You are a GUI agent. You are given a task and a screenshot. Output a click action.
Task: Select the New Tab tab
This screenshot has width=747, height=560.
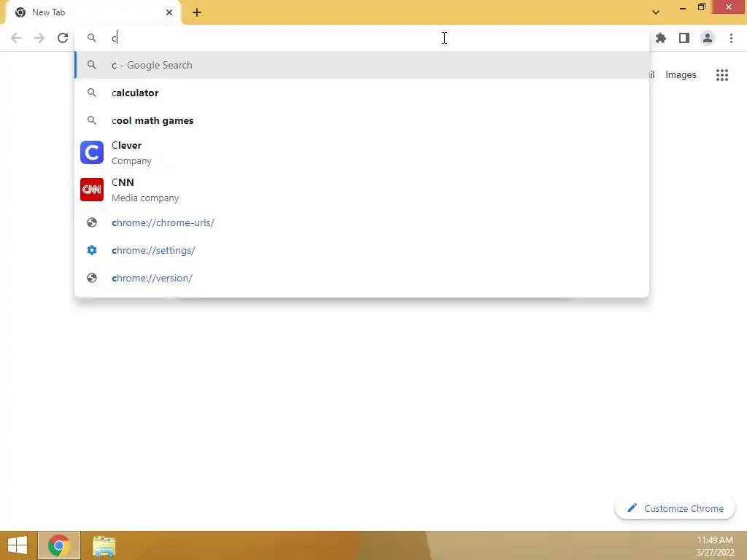coord(93,12)
